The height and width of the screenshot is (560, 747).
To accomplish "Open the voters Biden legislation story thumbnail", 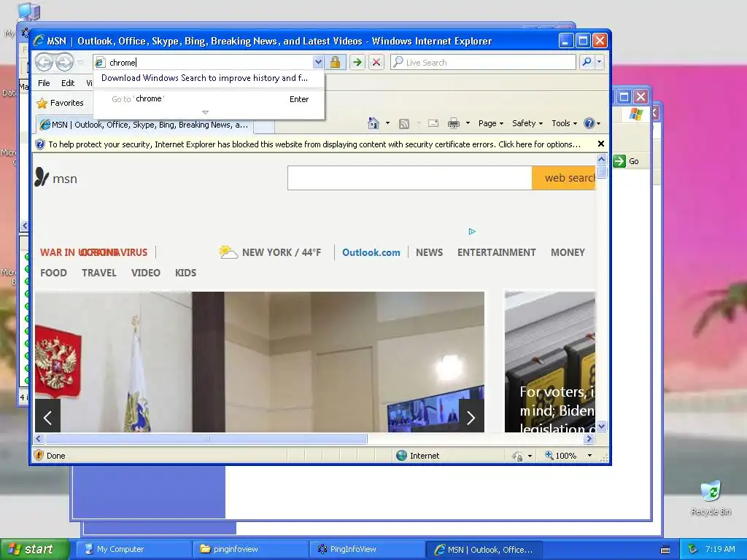I will pos(550,362).
